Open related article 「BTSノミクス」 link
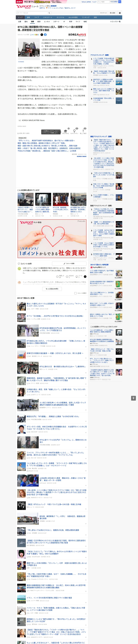 click(x=46, y=140)
